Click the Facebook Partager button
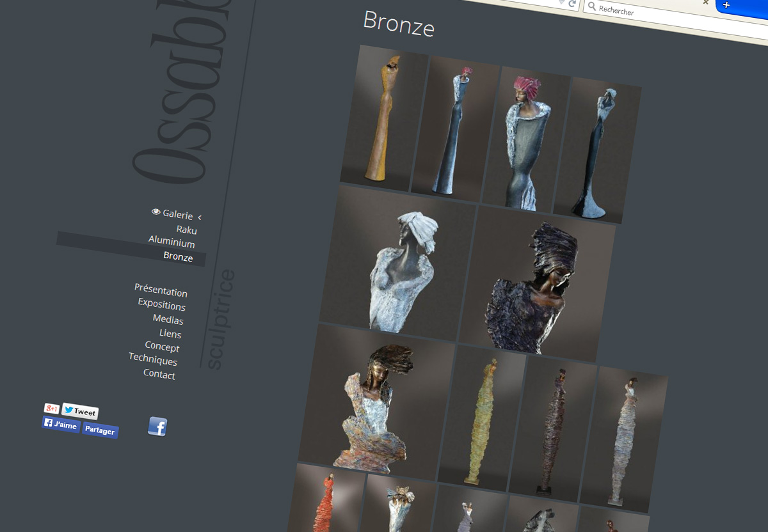This screenshot has height=532, width=768. (x=100, y=430)
